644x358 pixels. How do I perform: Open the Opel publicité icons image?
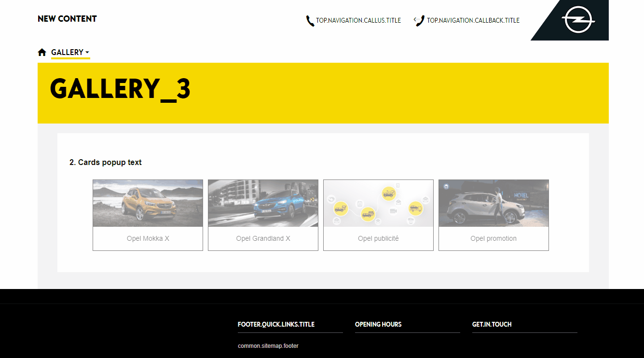tap(378, 203)
